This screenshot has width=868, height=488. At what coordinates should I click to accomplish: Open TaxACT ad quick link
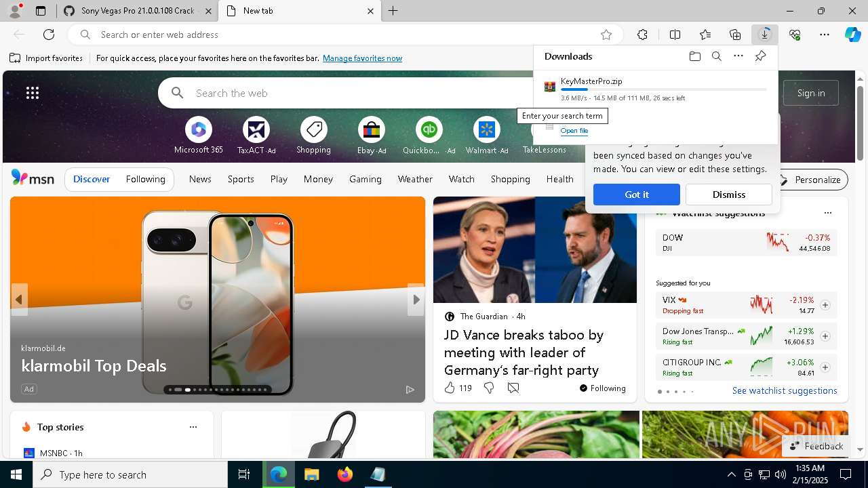tap(256, 136)
